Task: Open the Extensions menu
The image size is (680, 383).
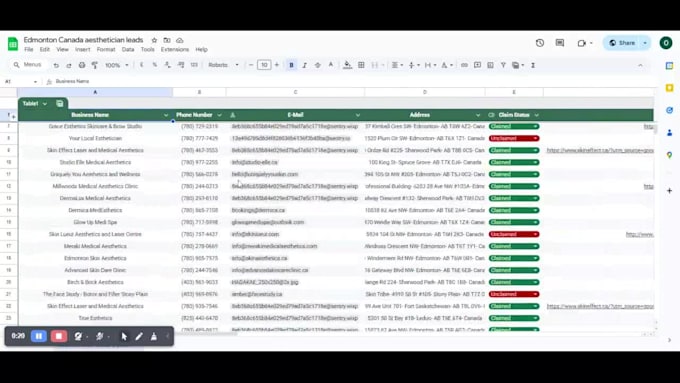Action: [x=175, y=49]
